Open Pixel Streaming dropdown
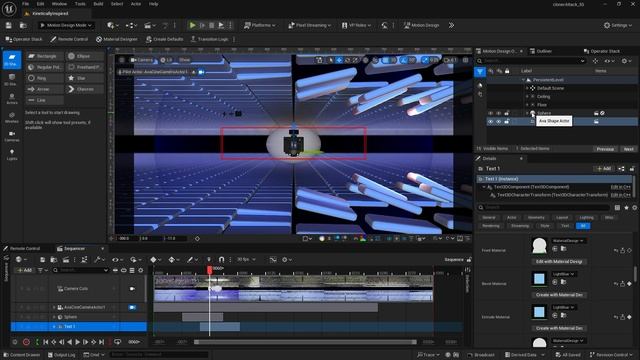This screenshot has height=360, width=640. pos(309,25)
